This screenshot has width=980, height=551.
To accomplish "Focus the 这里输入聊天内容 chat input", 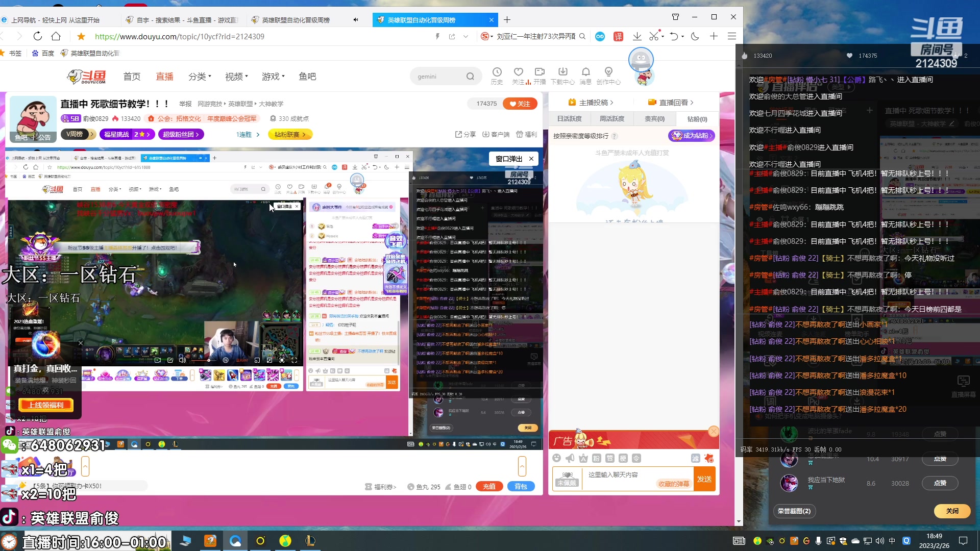I will [636, 479].
